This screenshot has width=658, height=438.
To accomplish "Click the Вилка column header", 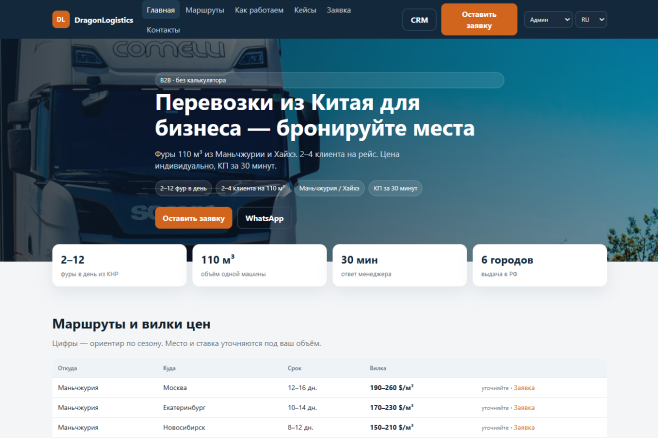I will 378,368.
